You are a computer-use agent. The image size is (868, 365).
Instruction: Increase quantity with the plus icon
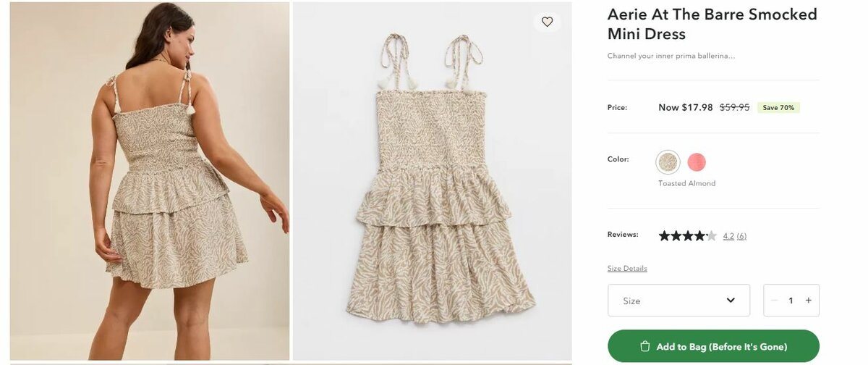809,301
